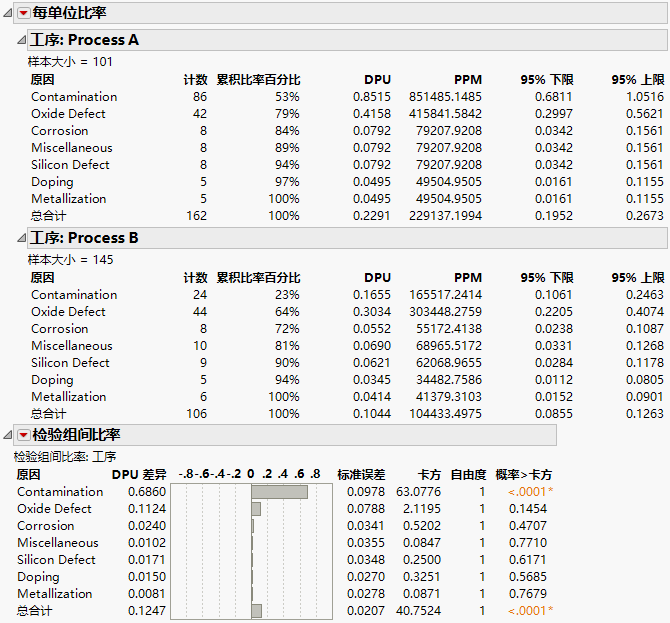The width and height of the screenshot is (670, 623).
Task: Click lower limit 0.1061 in Process B
Action: (553, 295)
